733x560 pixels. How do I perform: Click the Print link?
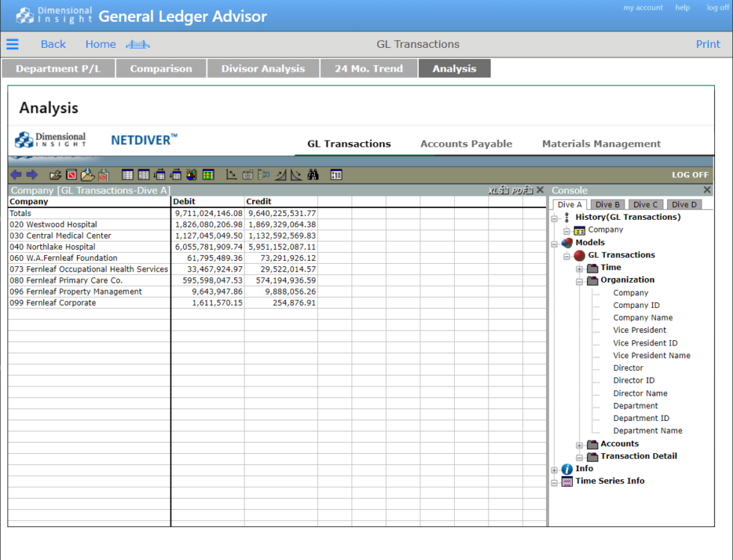coord(708,44)
